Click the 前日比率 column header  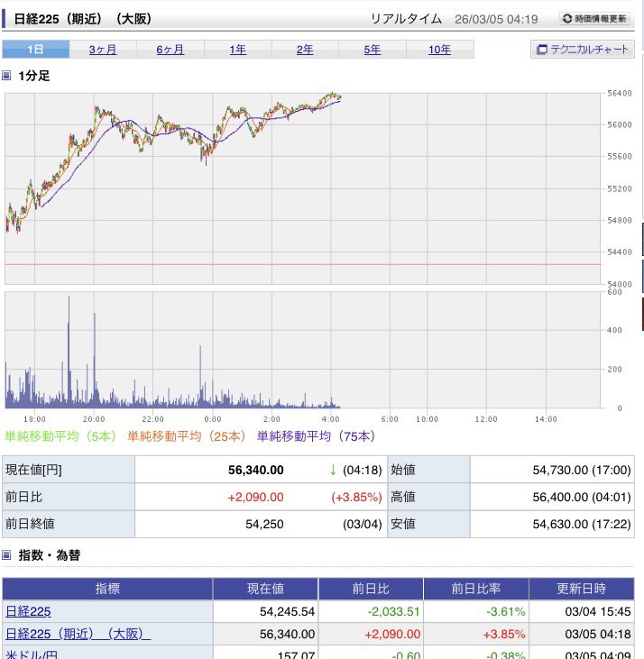click(x=476, y=589)
